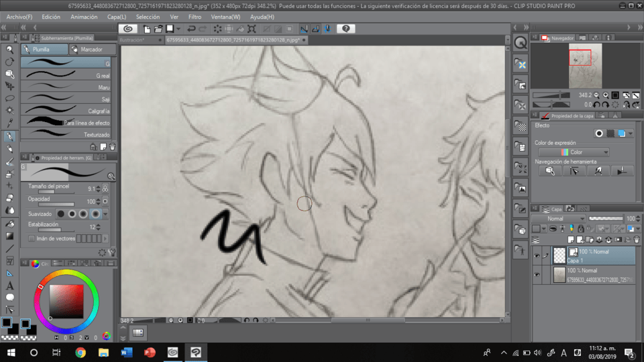This screenshot has height=362, width=644.
Task: Select the Zoom magnifier tool
Action: point(9,50)
